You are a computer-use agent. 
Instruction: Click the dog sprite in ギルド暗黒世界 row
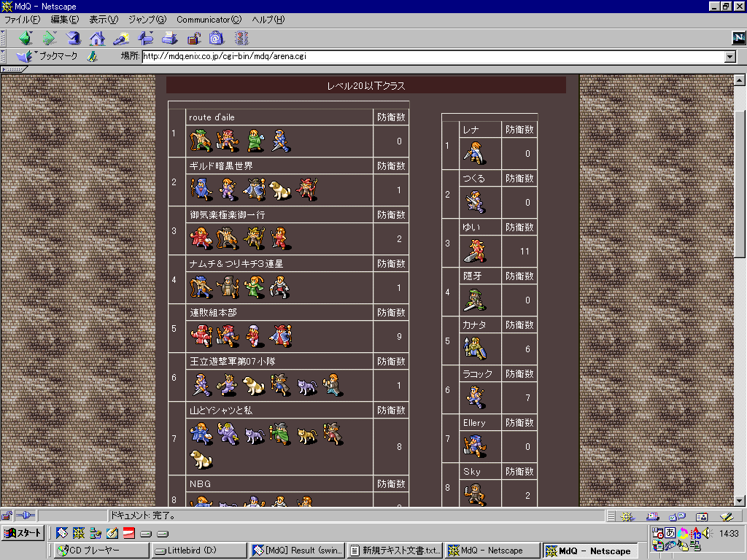(x=279, y=190)
